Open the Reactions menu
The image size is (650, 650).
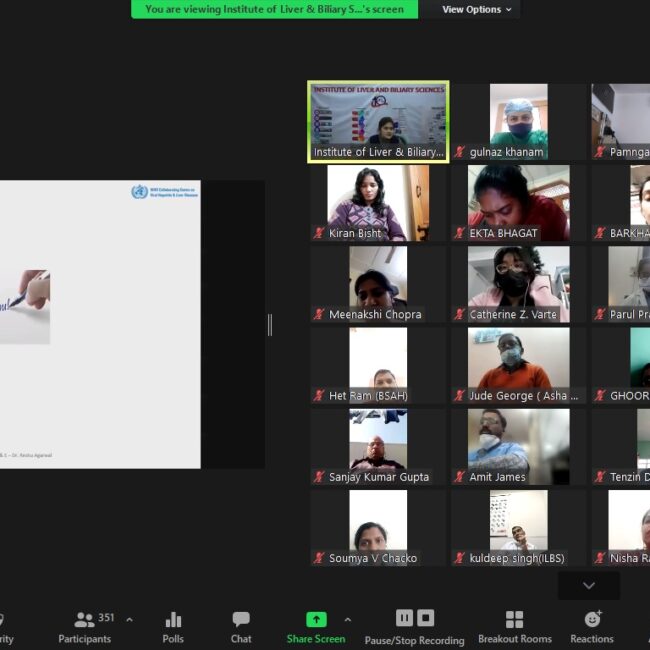(592, 626)
